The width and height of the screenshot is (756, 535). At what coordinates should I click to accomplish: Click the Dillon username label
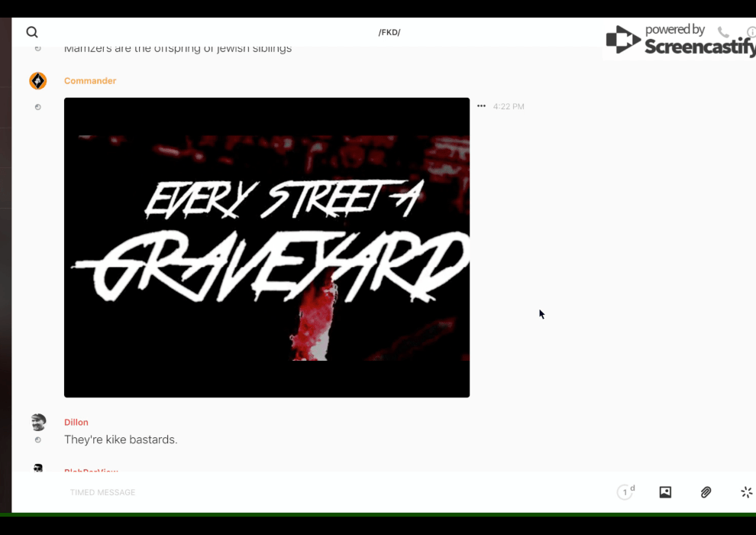coord(76,422)
